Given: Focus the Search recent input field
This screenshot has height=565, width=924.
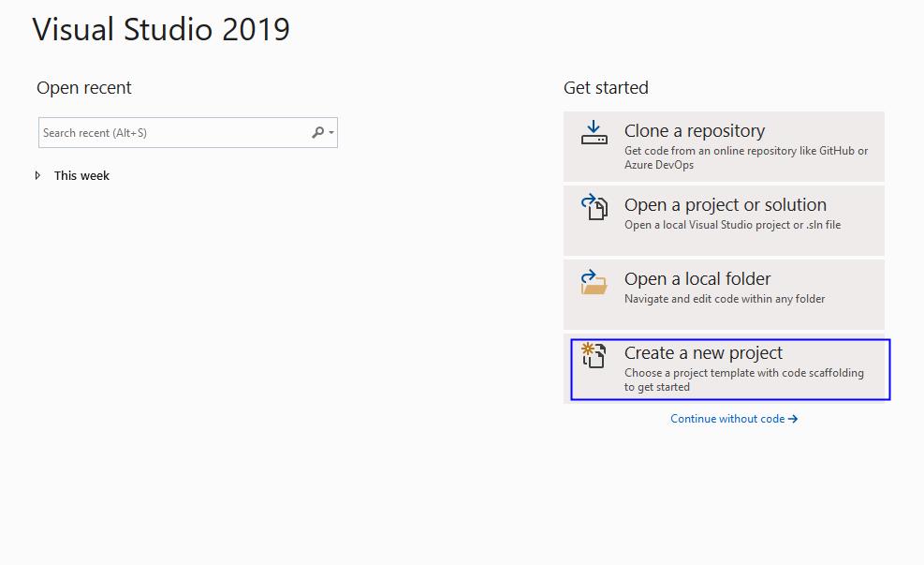Looking at the screenshot, I should tap(173, 133).
